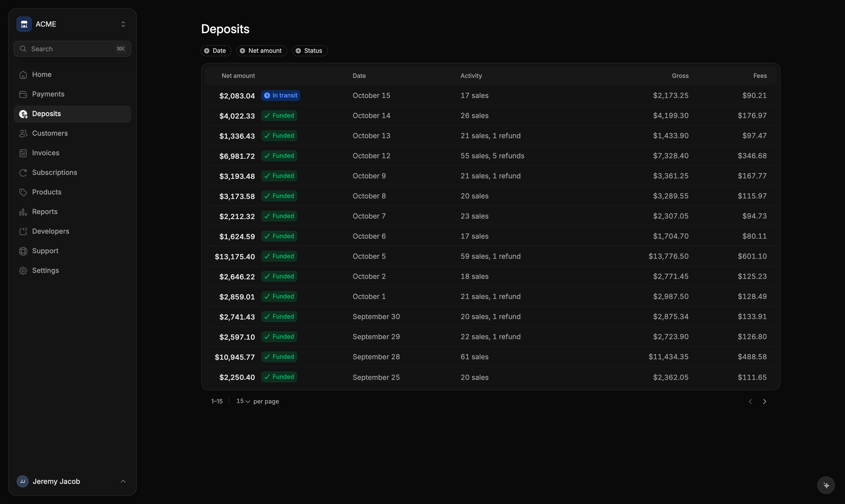The height and width of the screenshot is (504, 845).
Task: Click the Invoices document icon
Action: 23,153
